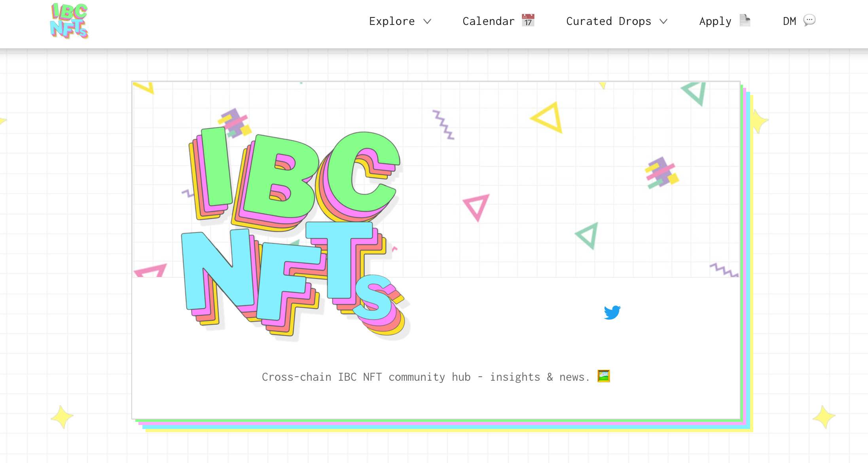Expand the Curated Drops dropdown chevron
The width and height of the screenshot is (868, 463).
(x=663, y=21)
